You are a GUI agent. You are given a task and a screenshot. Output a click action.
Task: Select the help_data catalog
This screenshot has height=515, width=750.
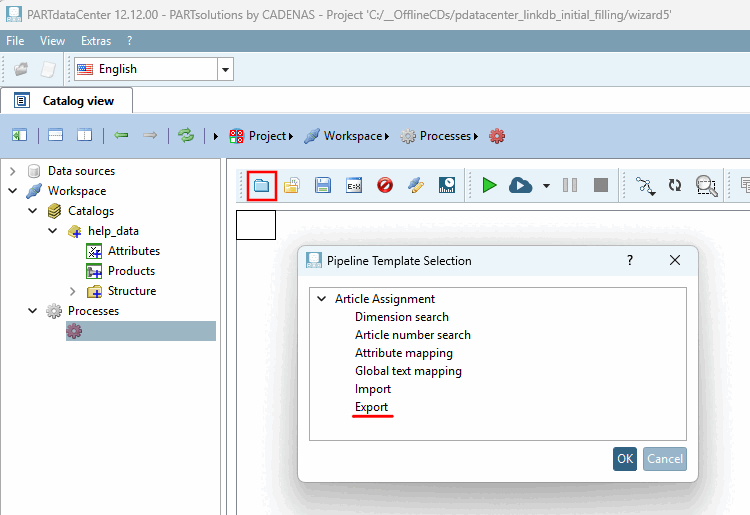(x=113, y=231)
